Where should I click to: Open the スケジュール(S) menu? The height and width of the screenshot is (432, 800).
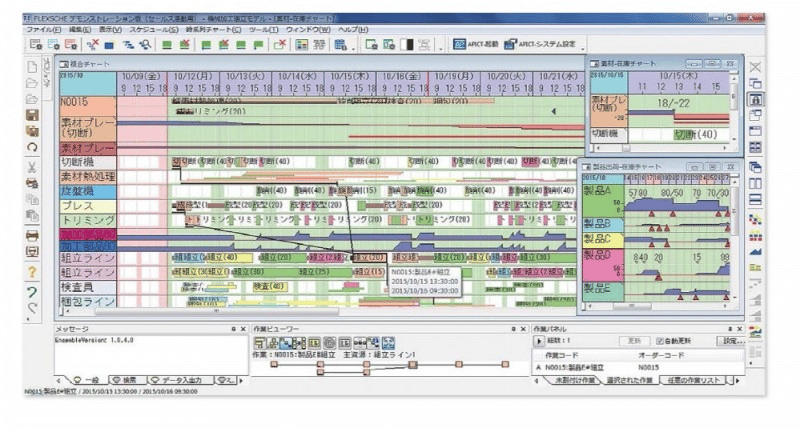154,30
